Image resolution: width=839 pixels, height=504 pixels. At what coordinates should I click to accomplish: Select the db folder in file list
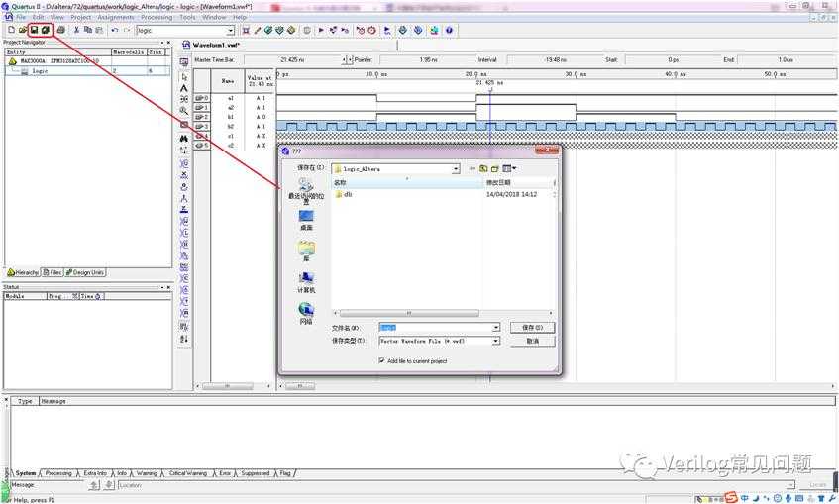click(x=344, y=195)
